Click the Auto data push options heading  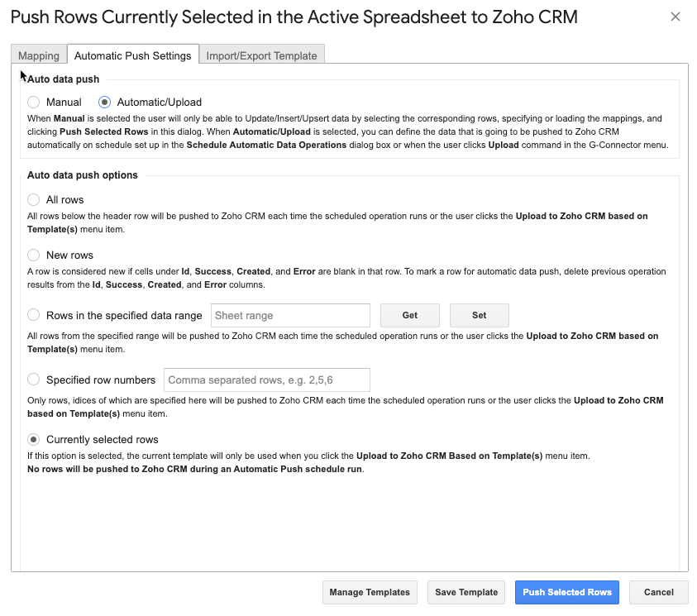pos(82,175)
